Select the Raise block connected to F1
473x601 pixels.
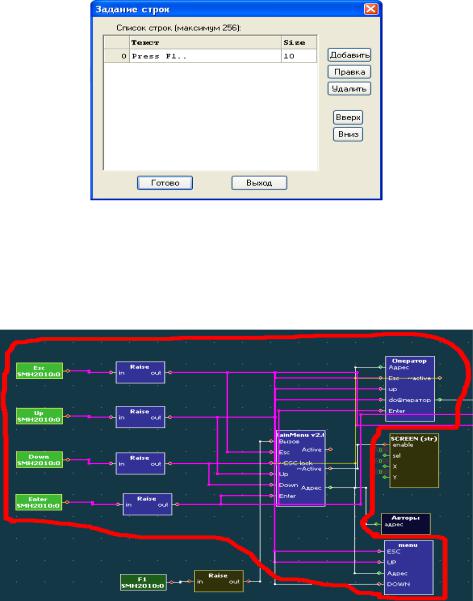click(x=218, y=581)
